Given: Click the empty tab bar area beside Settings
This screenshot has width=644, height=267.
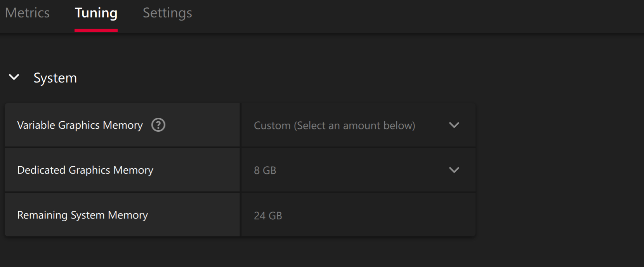Looking at the screenshot, I should tap(417, 16).
